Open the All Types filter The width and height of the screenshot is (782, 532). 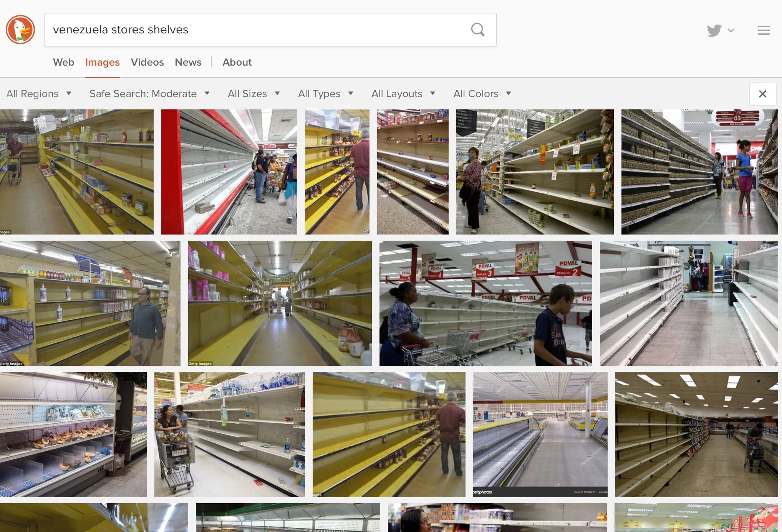tap(325, 94)
